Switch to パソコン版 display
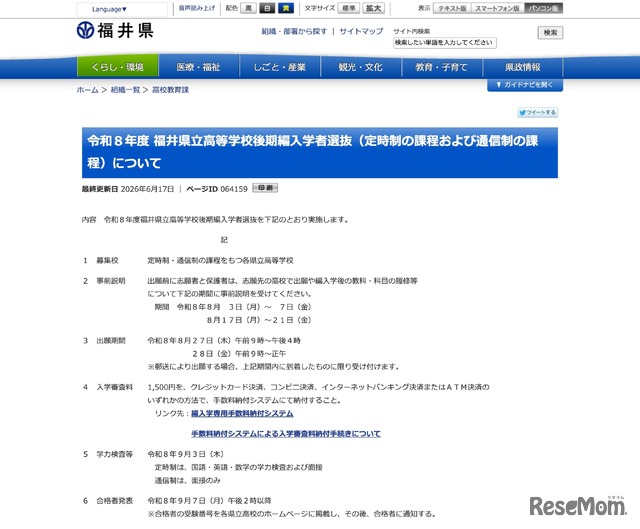Viewport: 640px width, 529px height. (543, 8)
